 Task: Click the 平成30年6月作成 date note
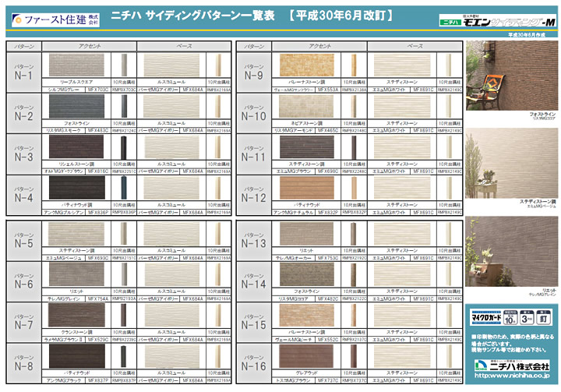tap(527, 35)
